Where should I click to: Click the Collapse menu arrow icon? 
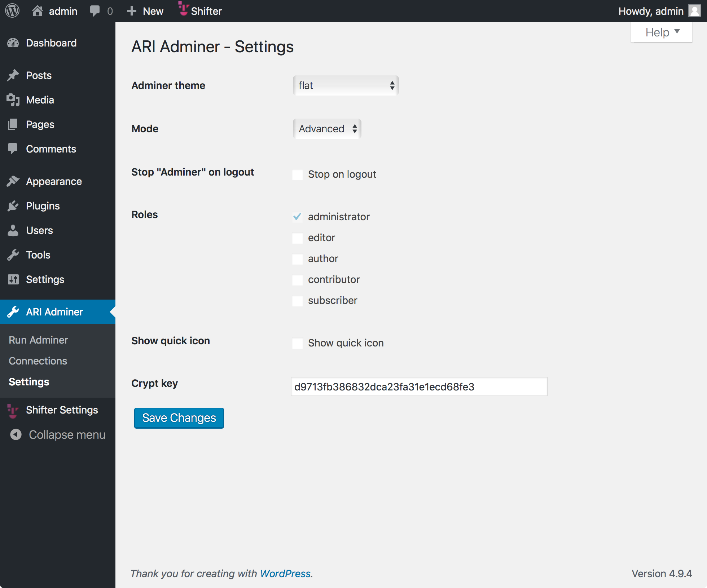[x=16, y=434]
